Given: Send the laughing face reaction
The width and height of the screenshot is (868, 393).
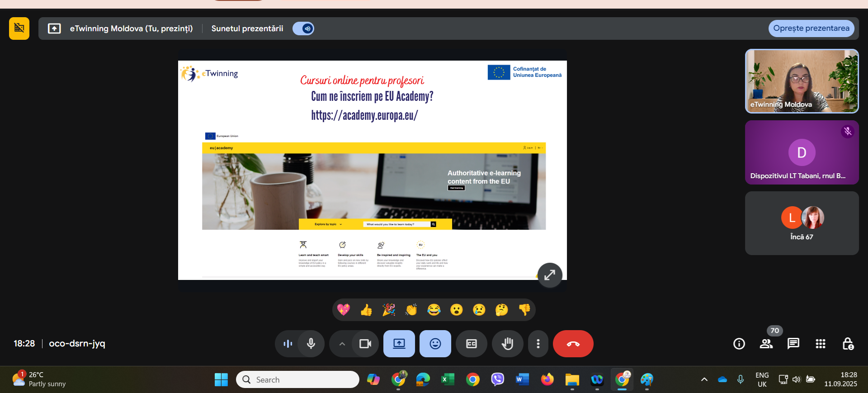Looking at the screenshot, I should [x=434, y=310].
